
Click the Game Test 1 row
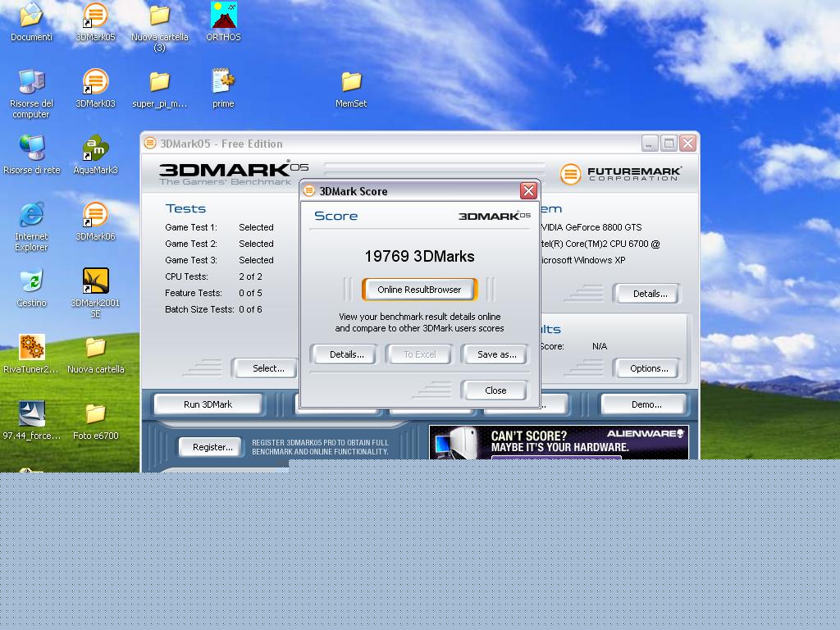click(x=220, y=227)
